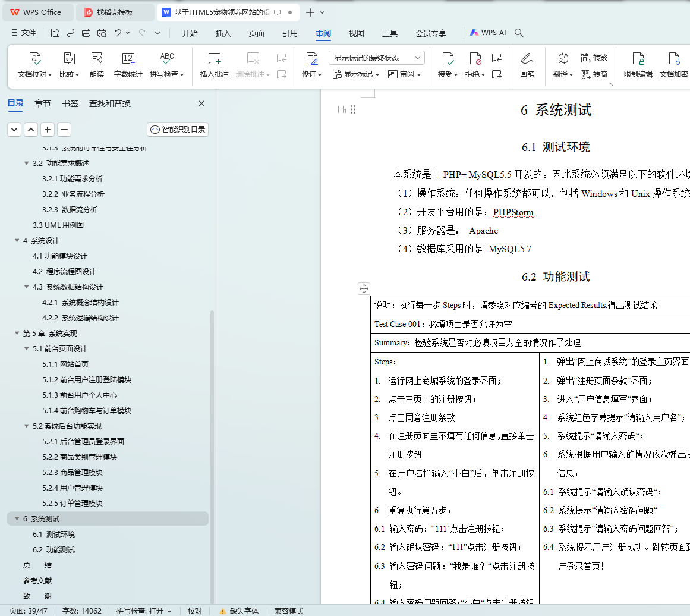Click the 拒绝 reject change icon

pyautogui.click(x=475, y=58)
